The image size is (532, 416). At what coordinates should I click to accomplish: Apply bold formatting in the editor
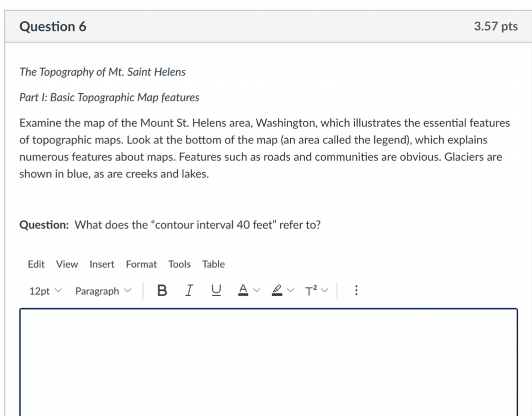(162, 291)
